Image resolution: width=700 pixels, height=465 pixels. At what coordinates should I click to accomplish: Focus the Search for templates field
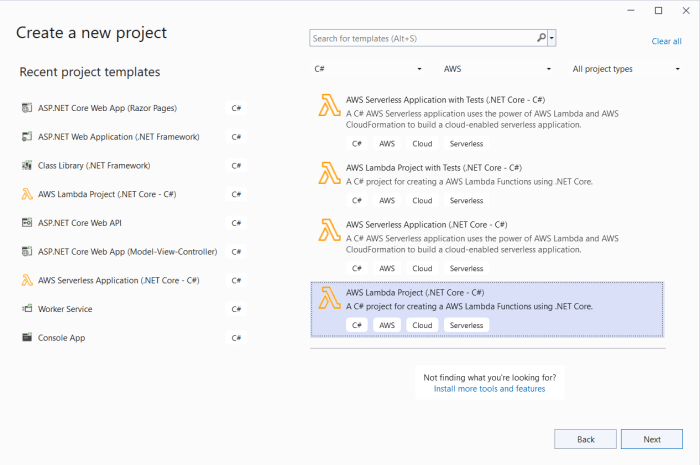(x=423, y=38)
